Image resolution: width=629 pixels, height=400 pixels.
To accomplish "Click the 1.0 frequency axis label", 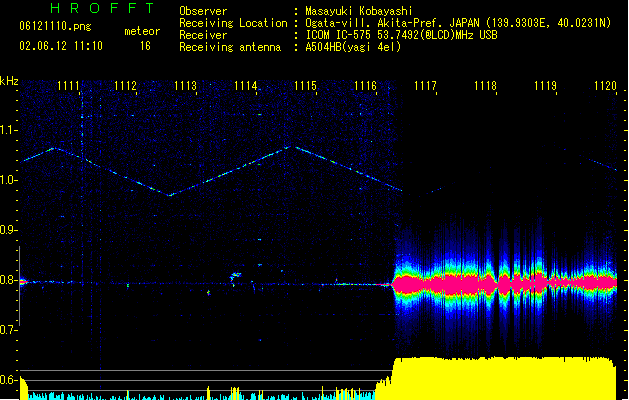I will pyautogui.click(x=8, y=180).
